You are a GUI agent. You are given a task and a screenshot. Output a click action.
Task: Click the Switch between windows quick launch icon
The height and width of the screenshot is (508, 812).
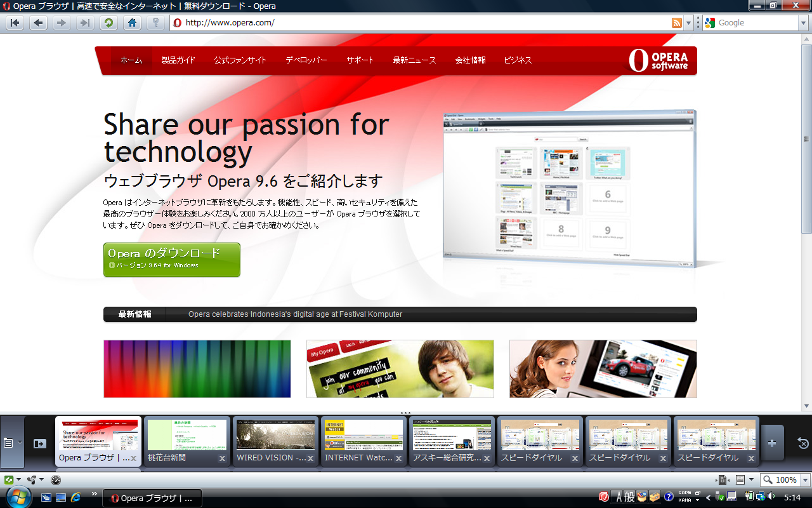46,497
